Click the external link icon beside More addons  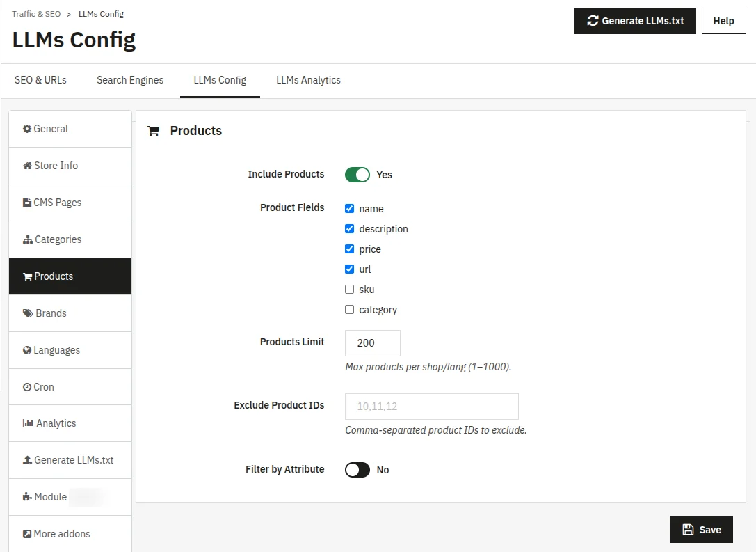click(27, 534)
